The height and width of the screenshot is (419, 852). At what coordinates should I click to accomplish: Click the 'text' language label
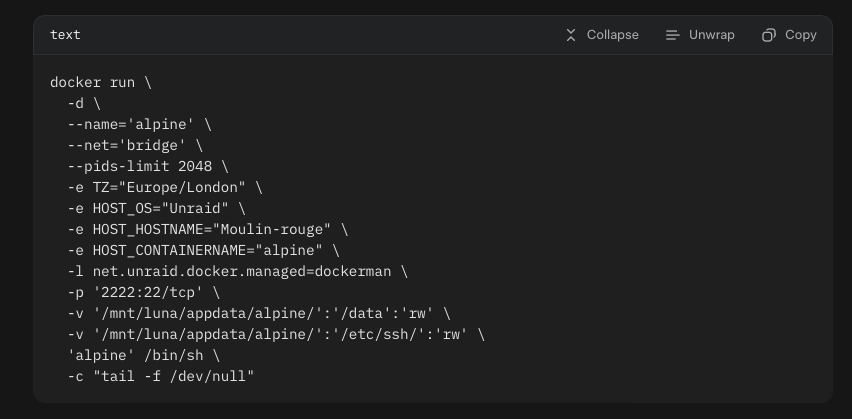click(x=65, y=35)
